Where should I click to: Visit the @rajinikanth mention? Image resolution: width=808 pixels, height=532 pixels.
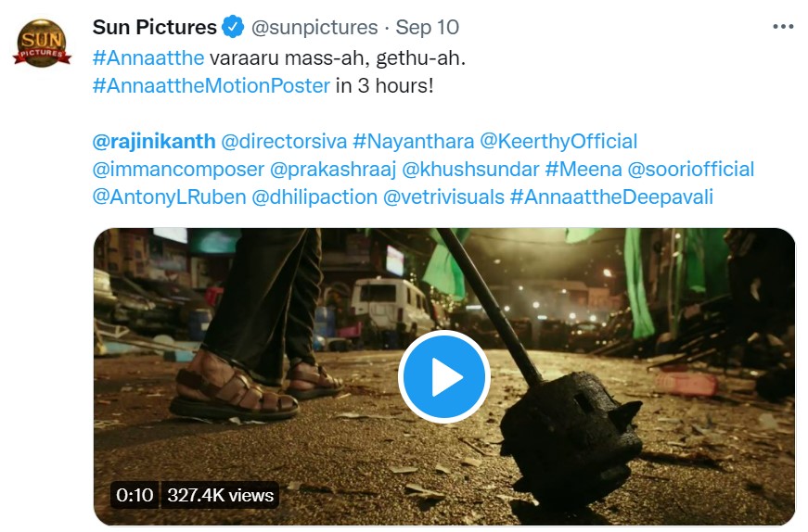pyautogui.click(x=152, y=142)
